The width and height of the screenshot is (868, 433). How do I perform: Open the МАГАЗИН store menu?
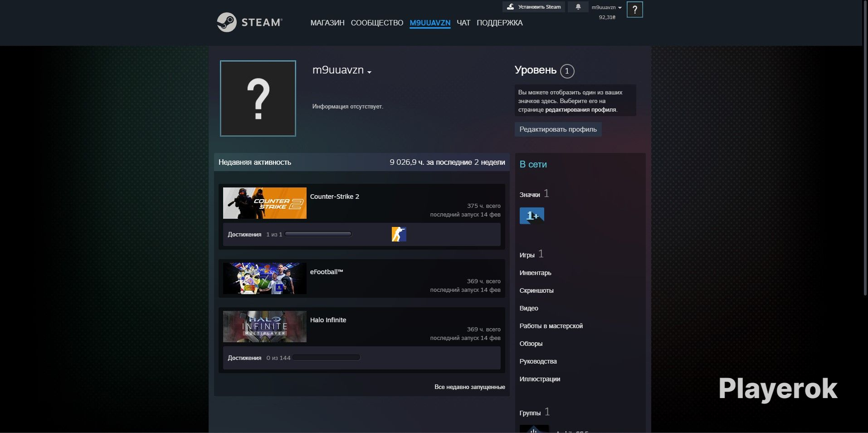point(327,23)
